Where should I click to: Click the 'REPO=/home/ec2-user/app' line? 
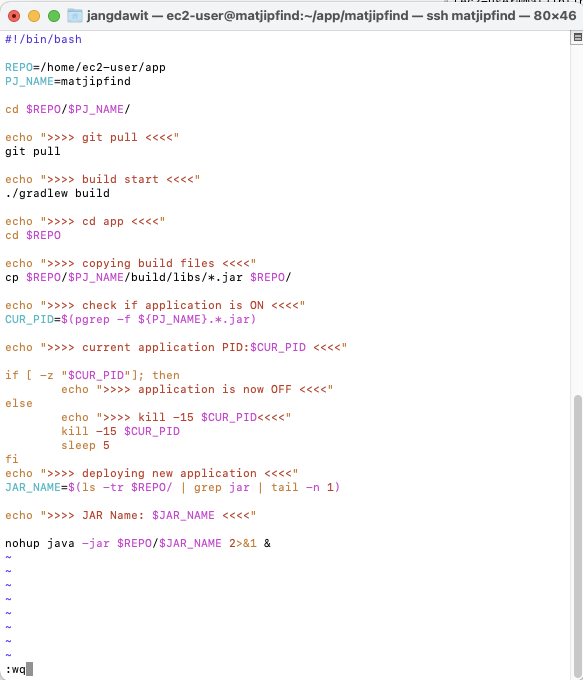85,67
